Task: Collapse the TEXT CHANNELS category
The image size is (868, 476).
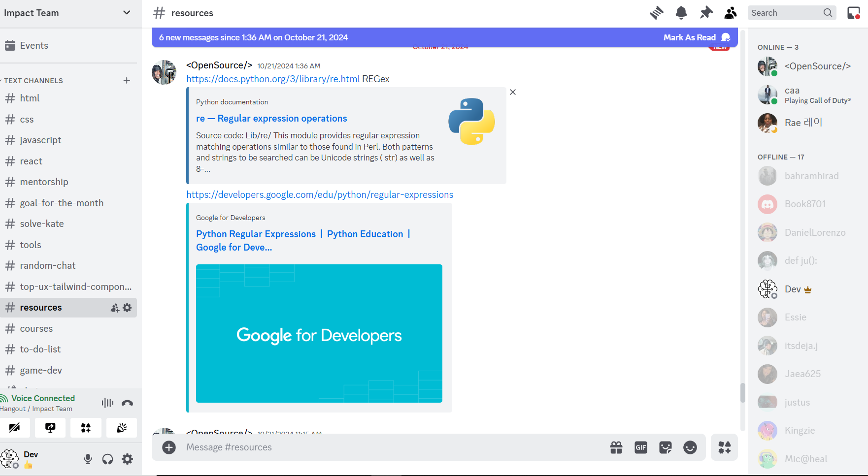Action: pos(33,81)
